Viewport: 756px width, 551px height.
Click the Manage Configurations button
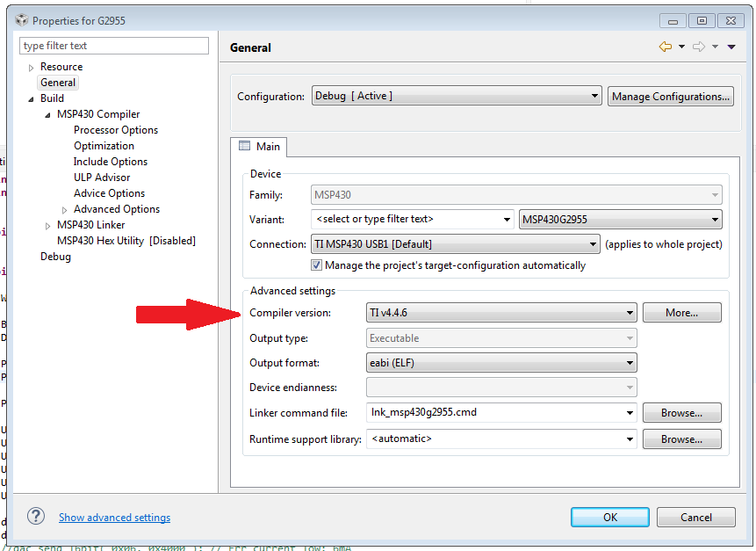(x=670, y=96)
